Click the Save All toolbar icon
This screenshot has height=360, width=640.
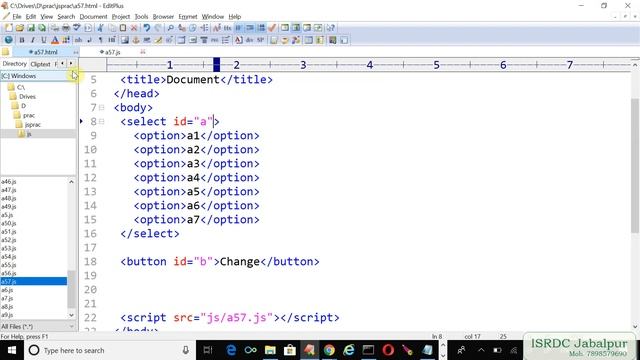pyautogui.click(x=42, y=28)
